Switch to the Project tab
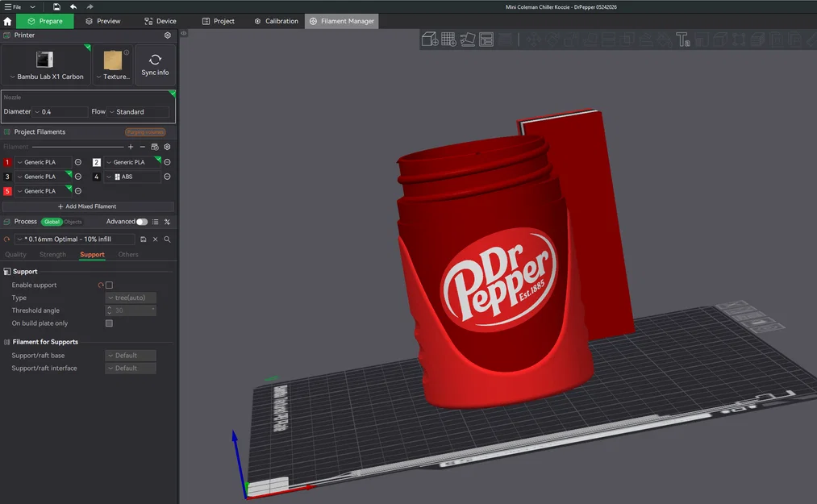Viewport: 817px width, 504px height. [219, 21]
